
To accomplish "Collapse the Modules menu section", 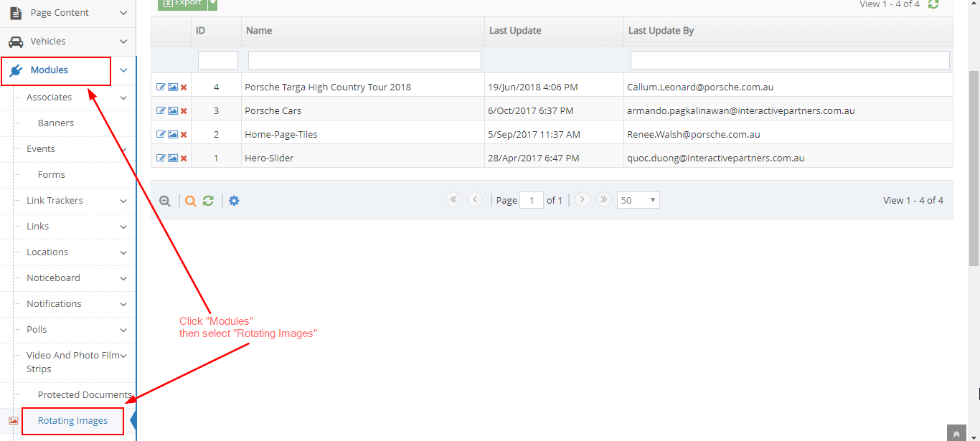I will pos(123,70).
